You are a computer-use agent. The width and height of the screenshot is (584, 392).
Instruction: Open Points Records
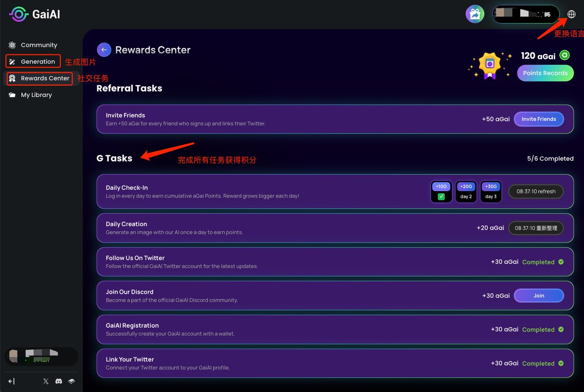545,73
